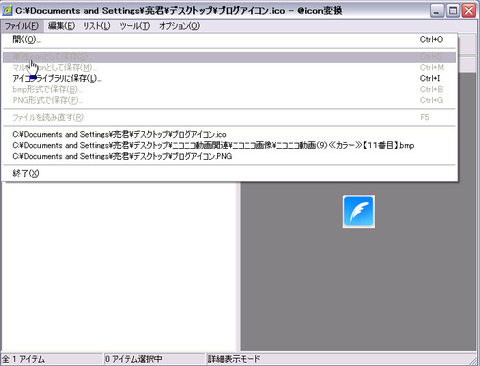480x366 pixels.
Task: Click bmp形式で保存(B)... menu entry
Action: pyautogui.click(x=229, y=89)
